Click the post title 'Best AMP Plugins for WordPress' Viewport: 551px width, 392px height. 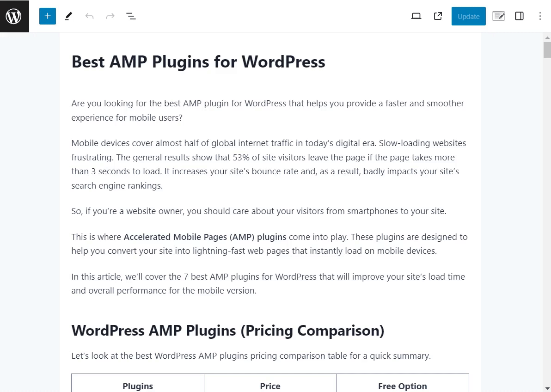pyautogui.click(x=198, y=62)
